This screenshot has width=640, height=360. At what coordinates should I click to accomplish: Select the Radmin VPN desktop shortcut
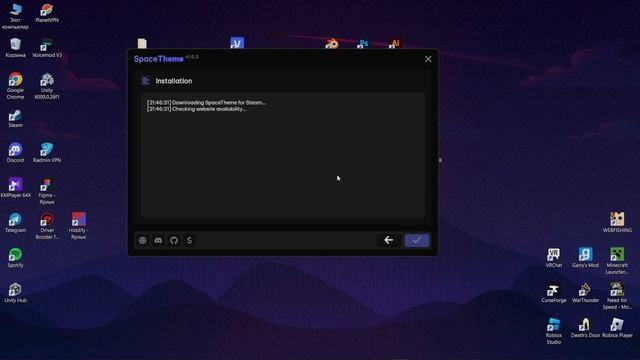coord(47,153)
